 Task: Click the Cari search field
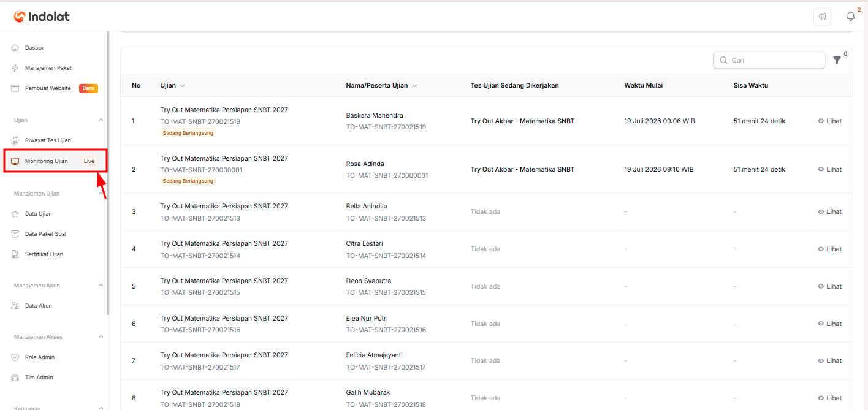click(769, 60)
